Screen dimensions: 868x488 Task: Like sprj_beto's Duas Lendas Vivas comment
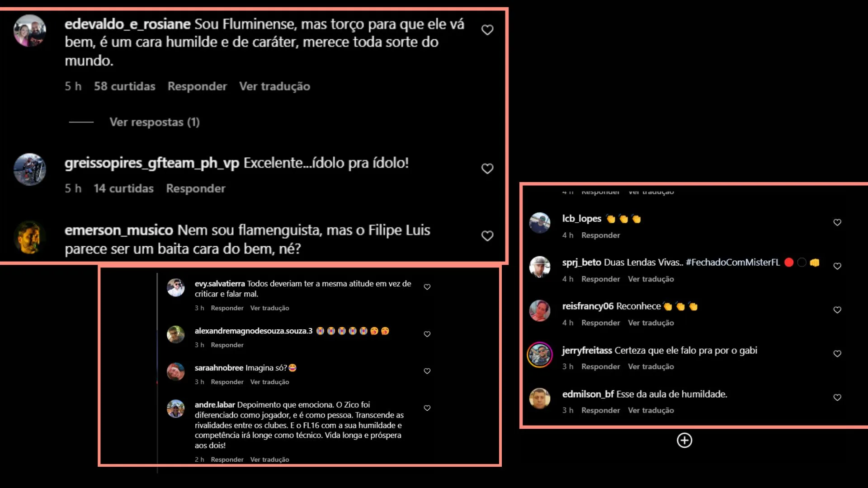tap(837, 266)
